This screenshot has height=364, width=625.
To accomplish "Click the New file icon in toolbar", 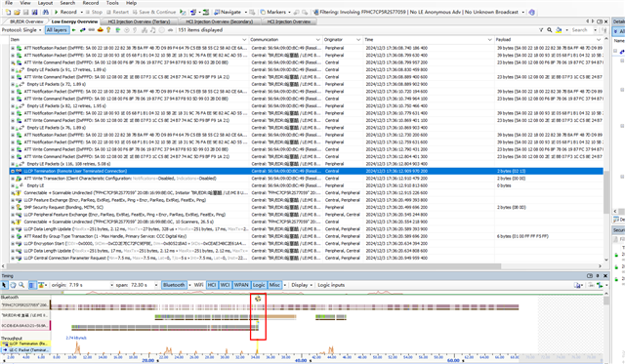I will point(8,12).
